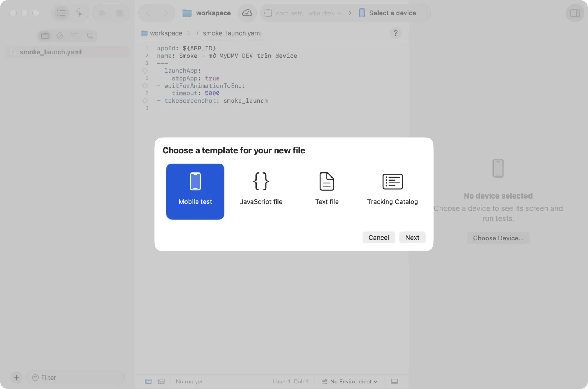Pick the Text file template
This screenshot has width=588, height=389.
tap(327, 191)
